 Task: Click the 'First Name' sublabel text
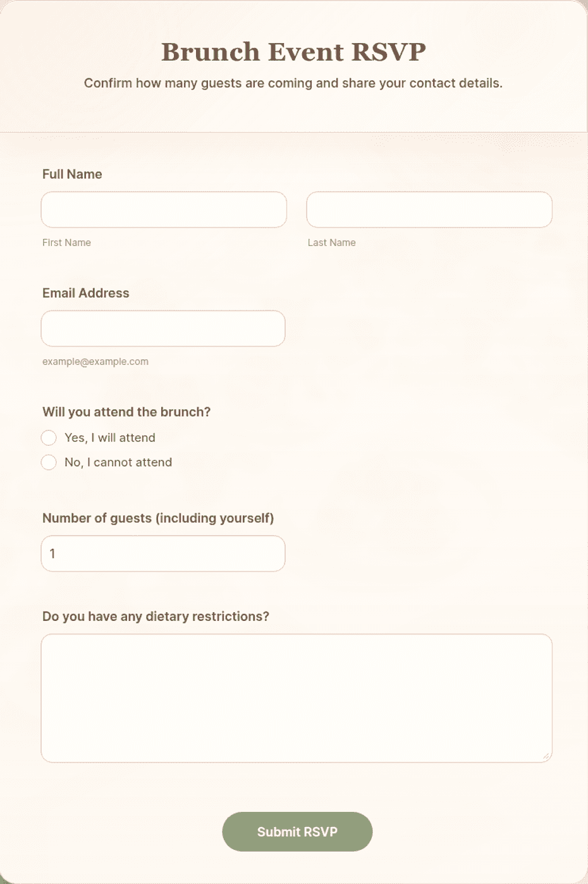66,242
